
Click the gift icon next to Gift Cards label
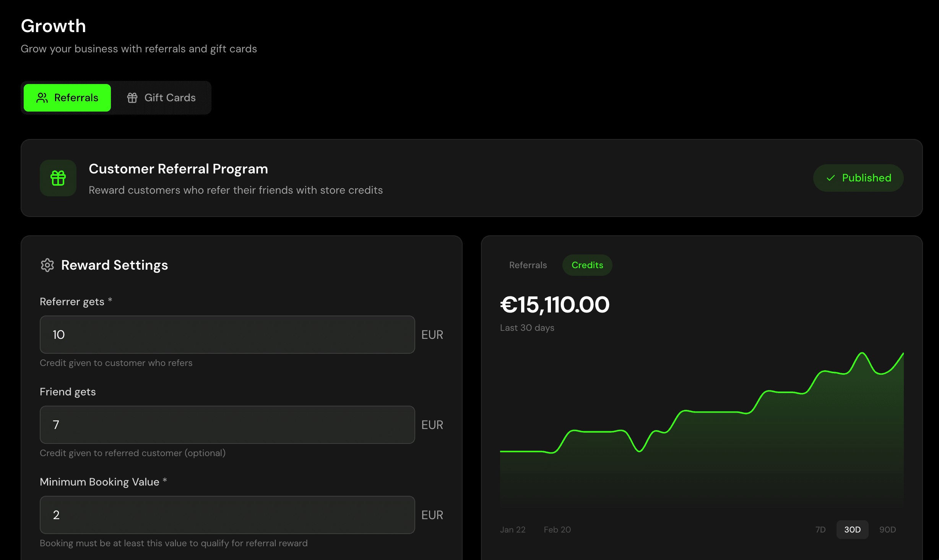[x=133, y=98]
